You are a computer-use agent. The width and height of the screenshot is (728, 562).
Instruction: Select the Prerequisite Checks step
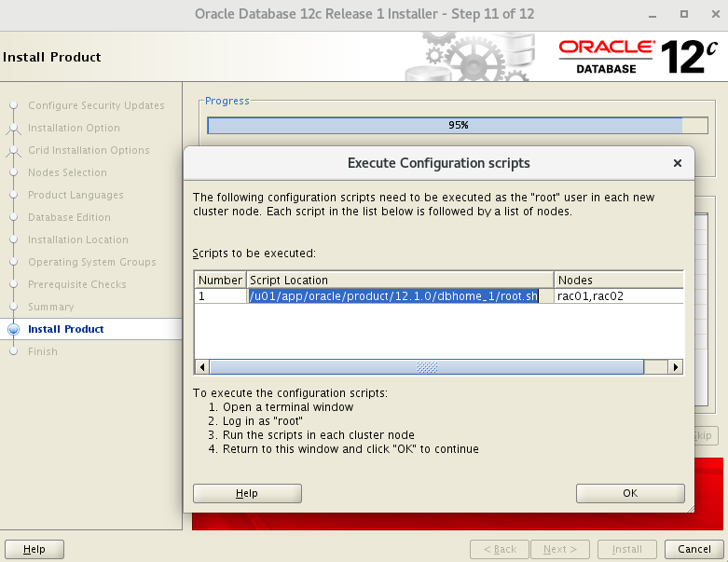click(76, 284)
